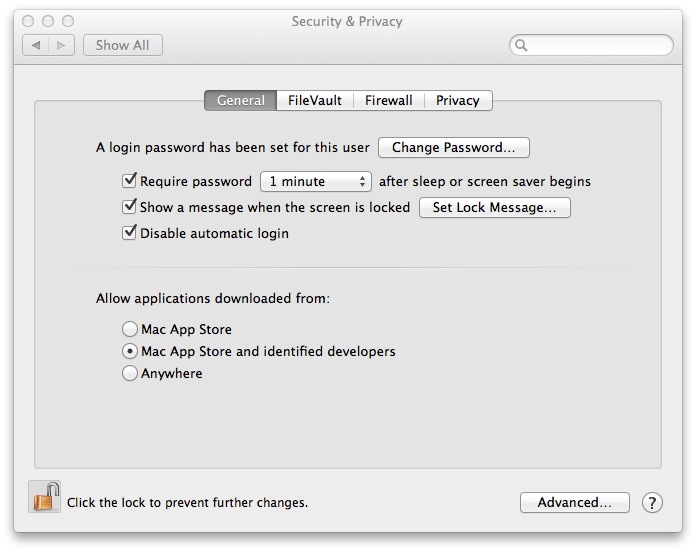Uncheck Show a message when screen locked

click(x=129, y=207)
